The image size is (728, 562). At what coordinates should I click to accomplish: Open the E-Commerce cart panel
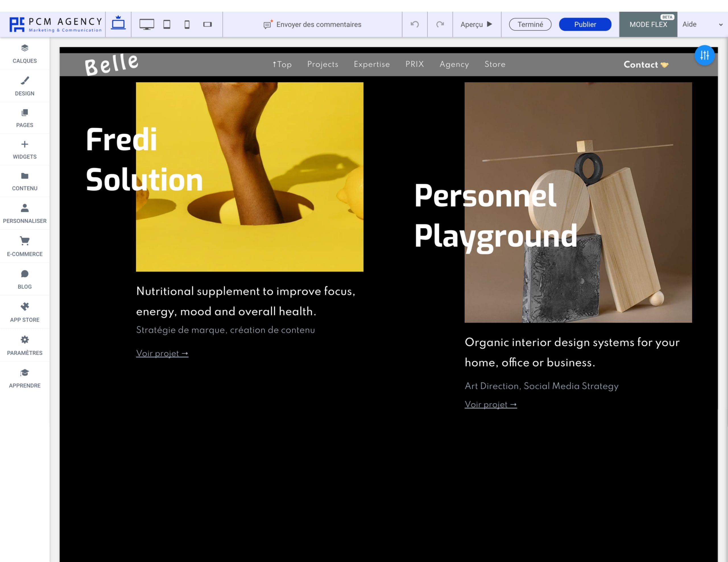tap(25, 246)
